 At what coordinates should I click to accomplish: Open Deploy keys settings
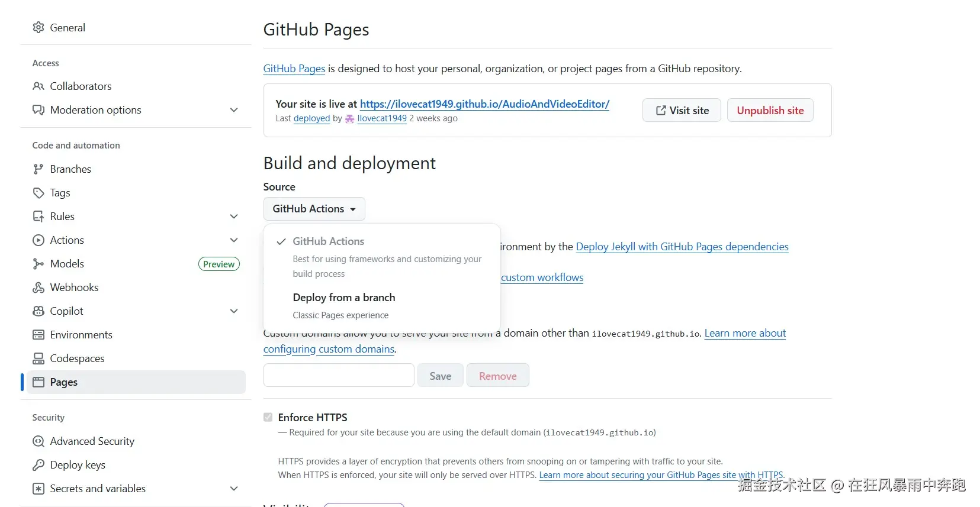(x=136, y=465)
